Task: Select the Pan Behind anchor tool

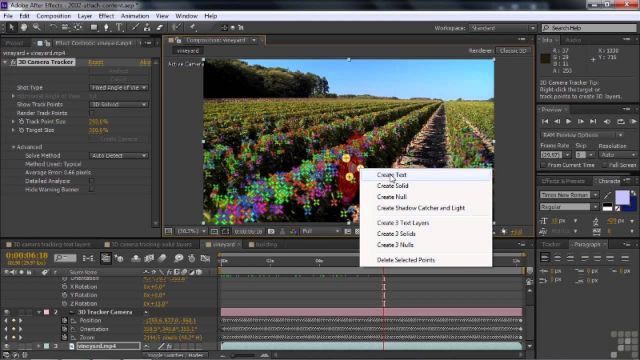Action: tap(78, 27)
